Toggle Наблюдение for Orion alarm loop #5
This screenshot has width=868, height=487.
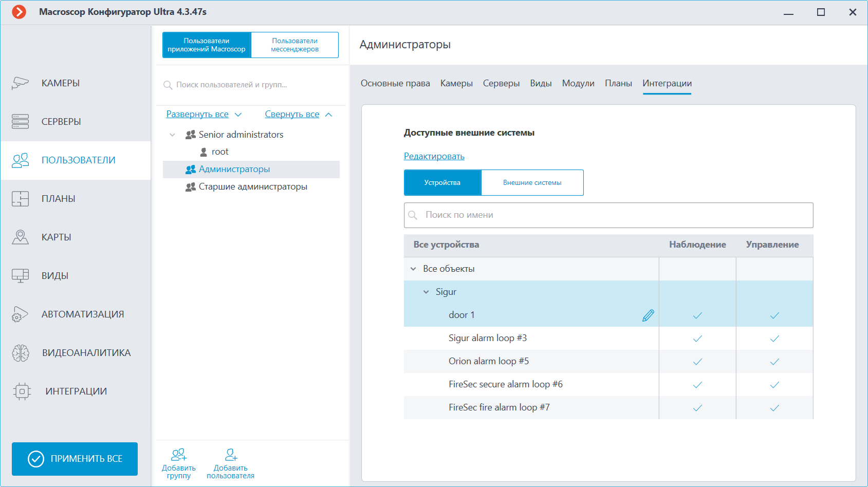pyautogui.click(x=697, y=362)
